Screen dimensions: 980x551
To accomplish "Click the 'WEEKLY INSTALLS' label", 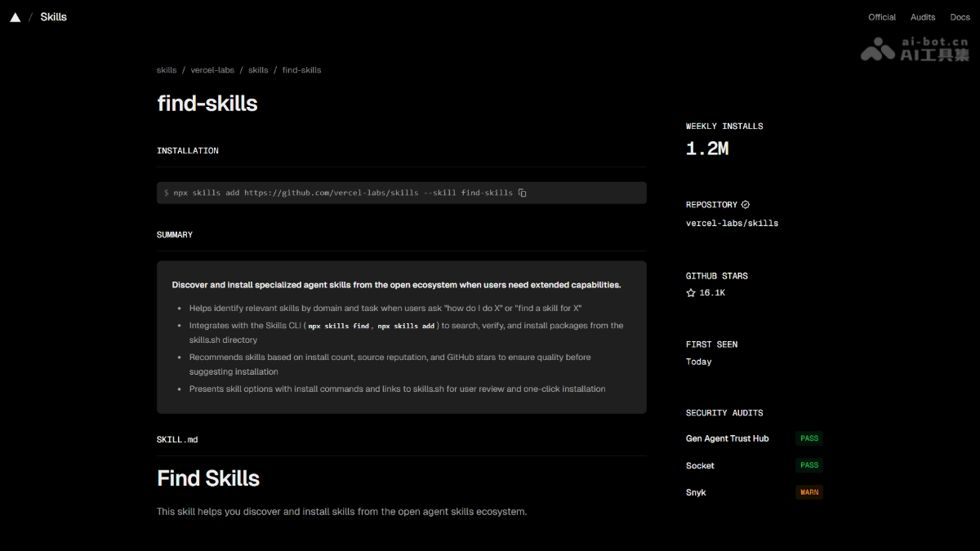I will click(724, 127).
